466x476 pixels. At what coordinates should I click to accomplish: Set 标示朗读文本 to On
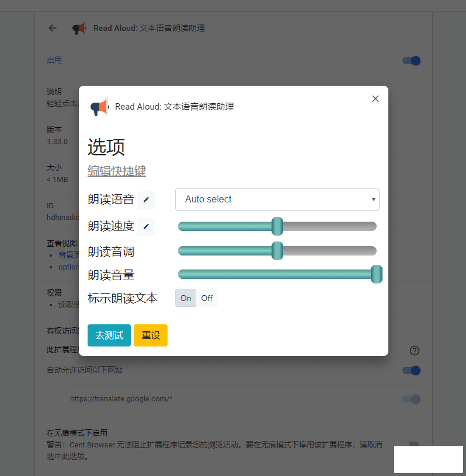tap(186, 298)
